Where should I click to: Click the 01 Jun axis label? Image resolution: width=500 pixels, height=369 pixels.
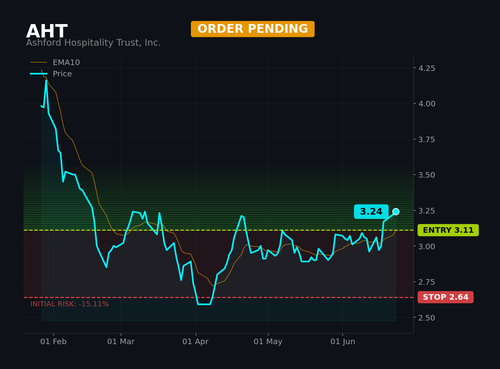click(343, 342)
